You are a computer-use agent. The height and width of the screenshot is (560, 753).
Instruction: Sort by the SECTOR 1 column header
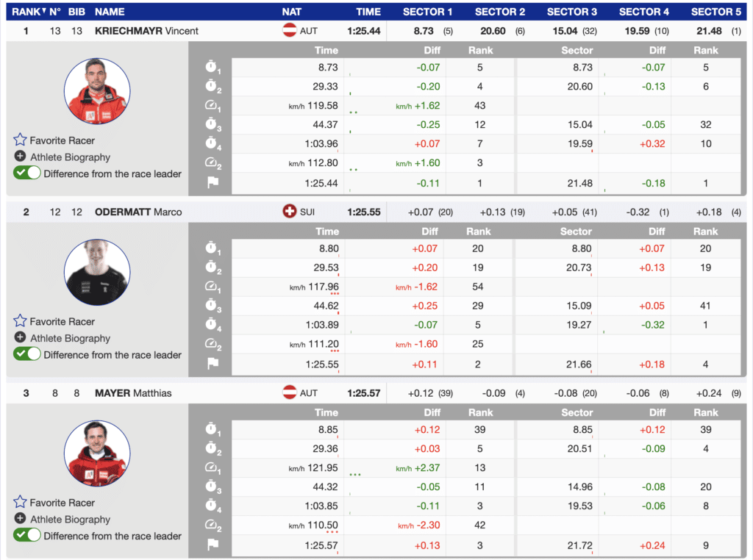coord(427,12)
